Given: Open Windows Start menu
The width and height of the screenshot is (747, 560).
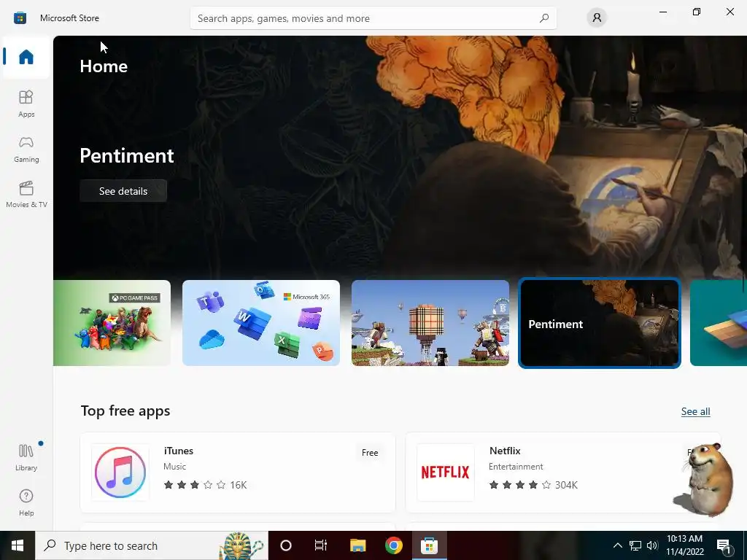Looking at the screenshot, I should click(18, 545).
